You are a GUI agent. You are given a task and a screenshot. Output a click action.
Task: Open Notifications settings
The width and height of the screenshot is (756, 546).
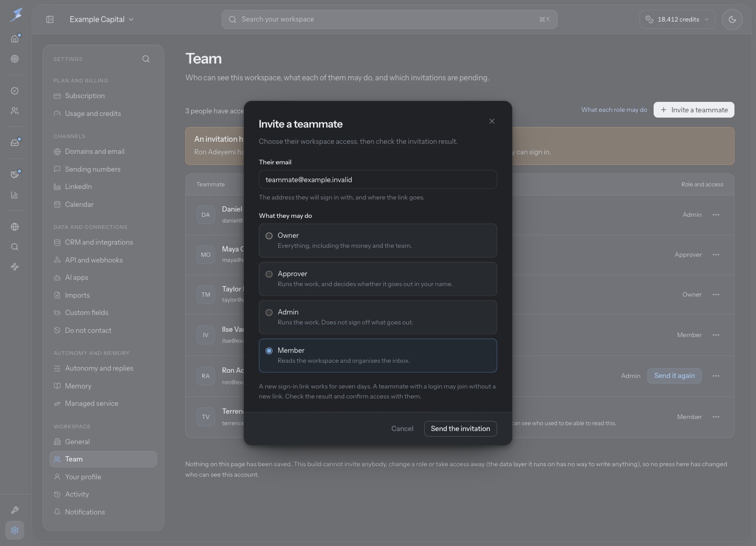click(x=103, y=512)
